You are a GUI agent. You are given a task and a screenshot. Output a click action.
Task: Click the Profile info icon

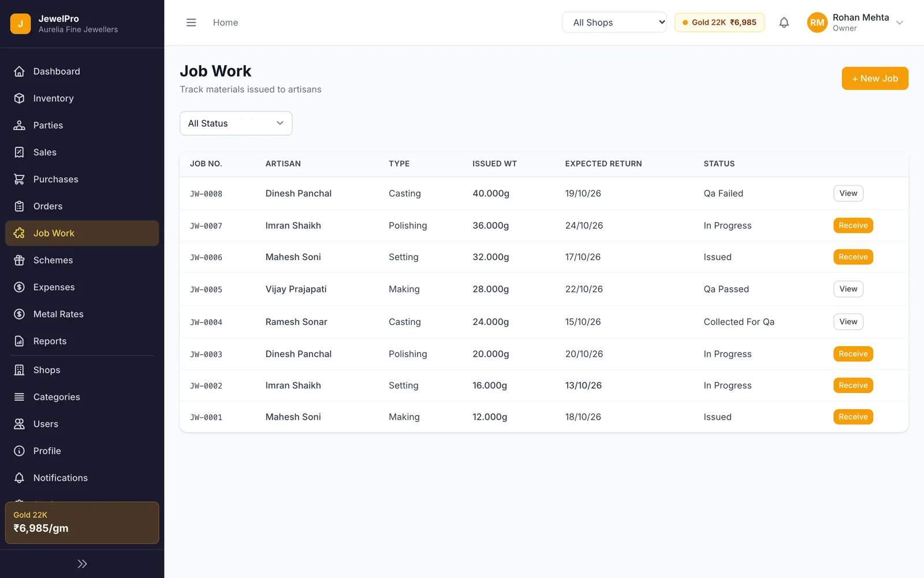[19, 451]
